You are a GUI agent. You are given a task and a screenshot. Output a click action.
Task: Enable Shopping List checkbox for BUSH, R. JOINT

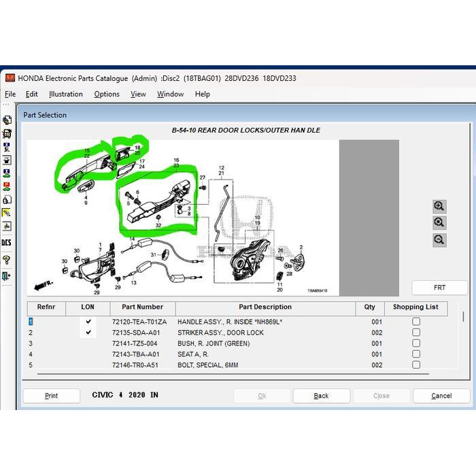click(416, 343)
